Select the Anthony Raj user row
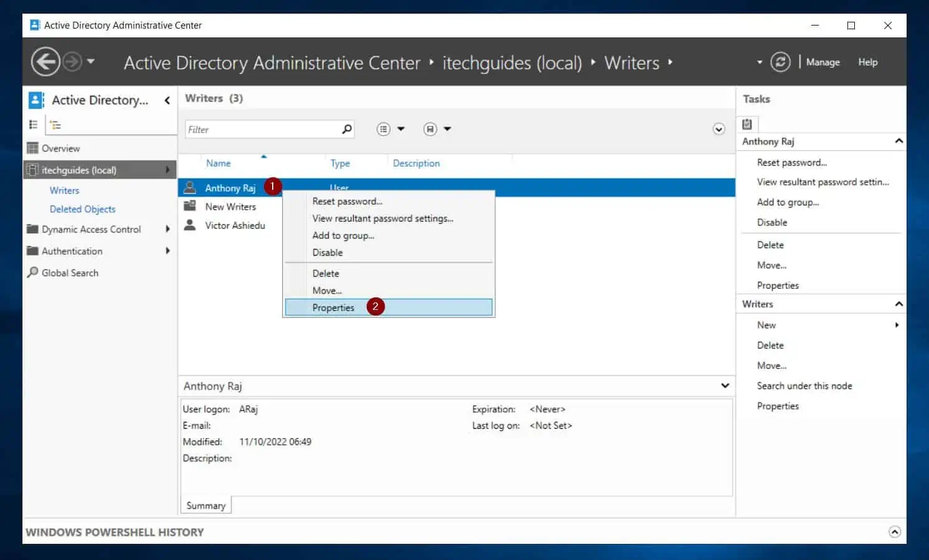The image size is (929, 560). [x=456, y=187]
